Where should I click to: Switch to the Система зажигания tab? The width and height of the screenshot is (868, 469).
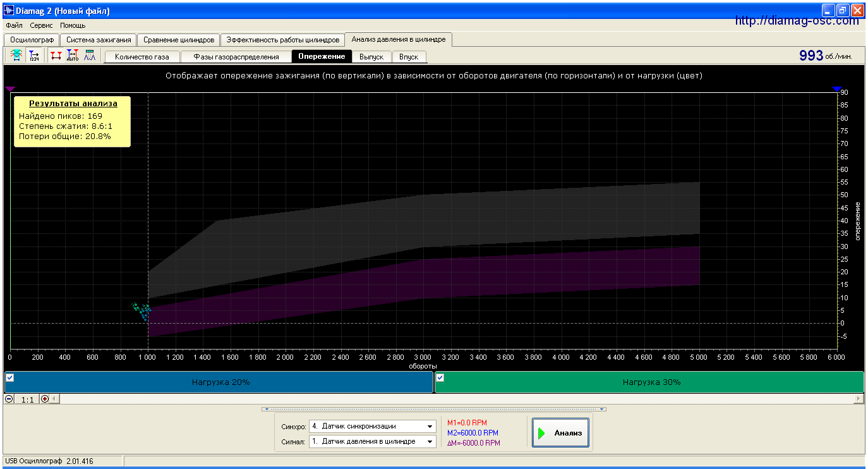click(x=99, y=40)
